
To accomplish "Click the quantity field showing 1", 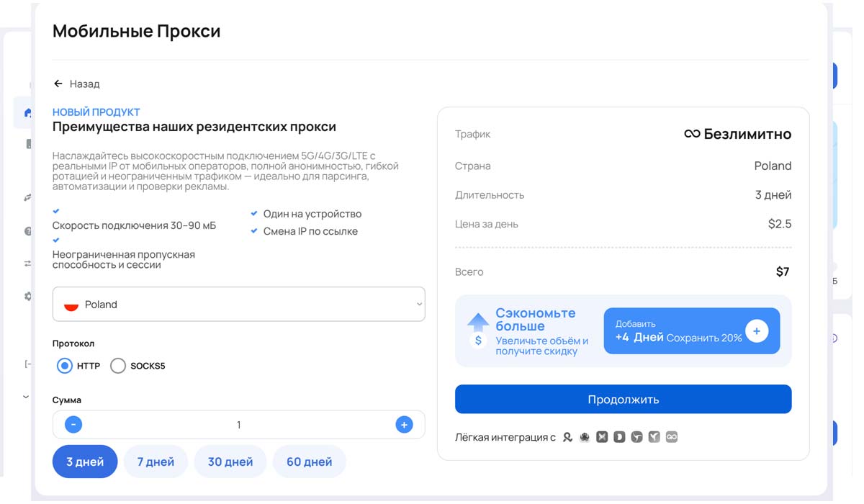I will tap(238, 425).
